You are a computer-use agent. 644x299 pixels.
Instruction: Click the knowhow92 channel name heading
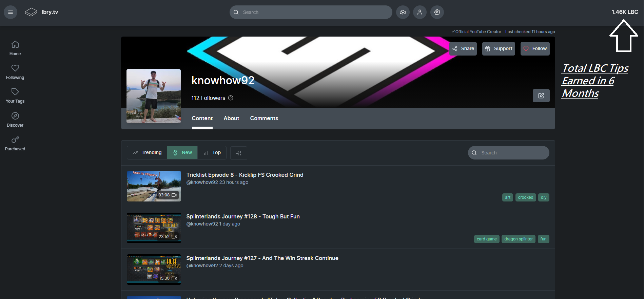pyautogui.click(x=223, y=81)
